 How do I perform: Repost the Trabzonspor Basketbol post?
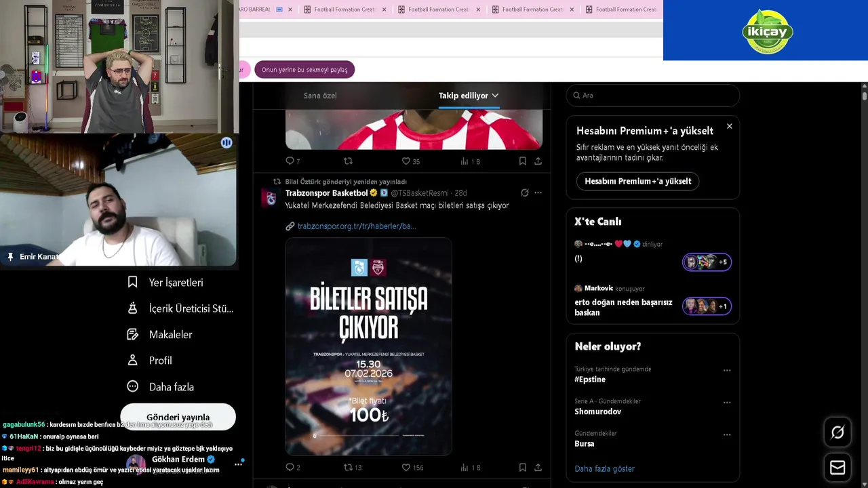348,467
